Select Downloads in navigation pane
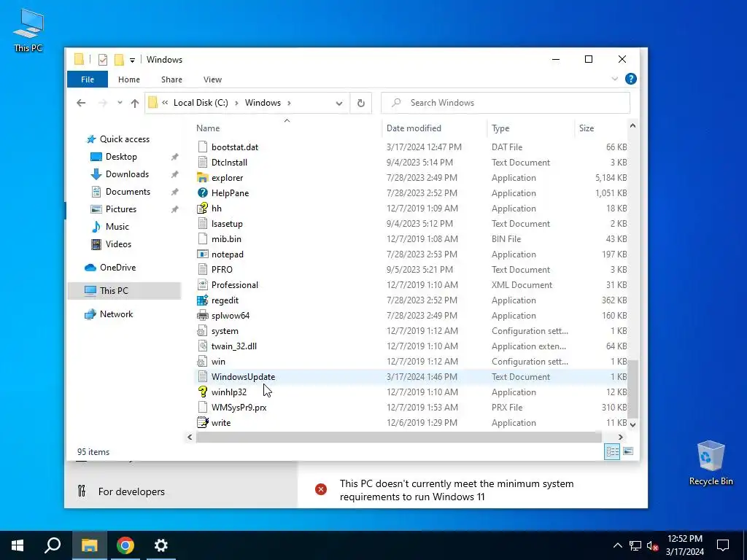747x560 pixels. pos(127,174)
